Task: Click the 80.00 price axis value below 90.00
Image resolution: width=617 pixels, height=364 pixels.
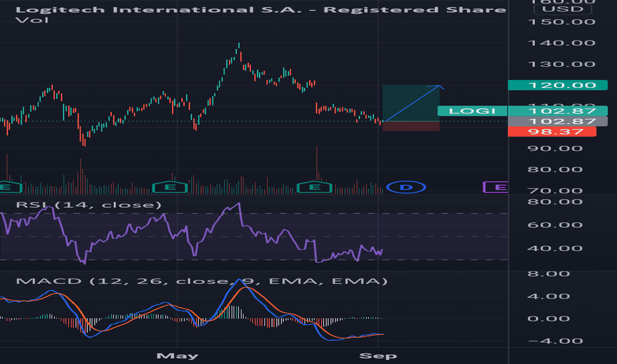Action: pyautogui.click(x=555, y=169)
